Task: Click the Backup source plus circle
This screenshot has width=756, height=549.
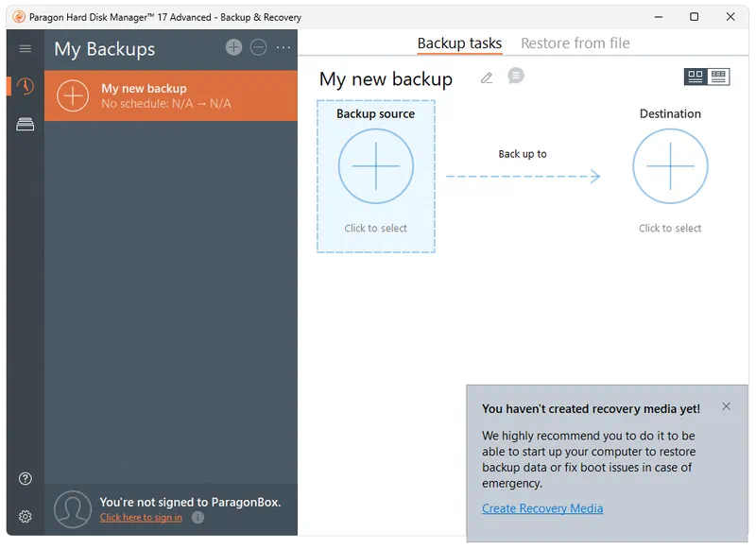Action: point(375,166)
